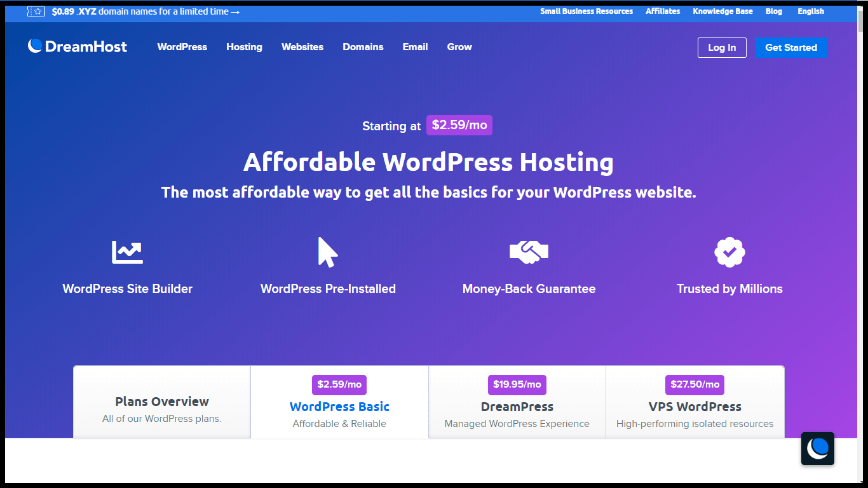Open the Websites navigation menu
Viewport: 868px width, 488px height.
302,47
